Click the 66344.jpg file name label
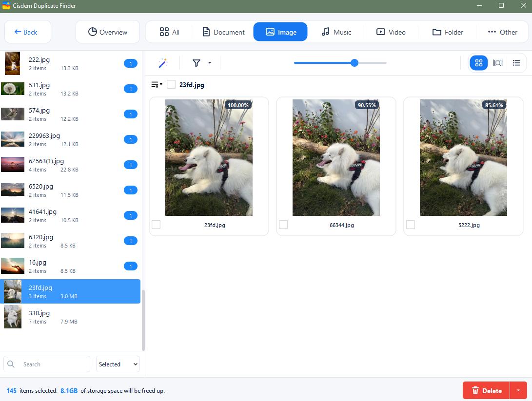 coord(342,225)
